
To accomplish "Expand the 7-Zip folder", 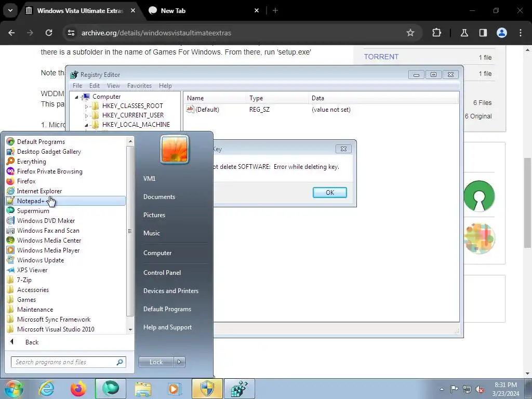I will [x=24, y=280].
